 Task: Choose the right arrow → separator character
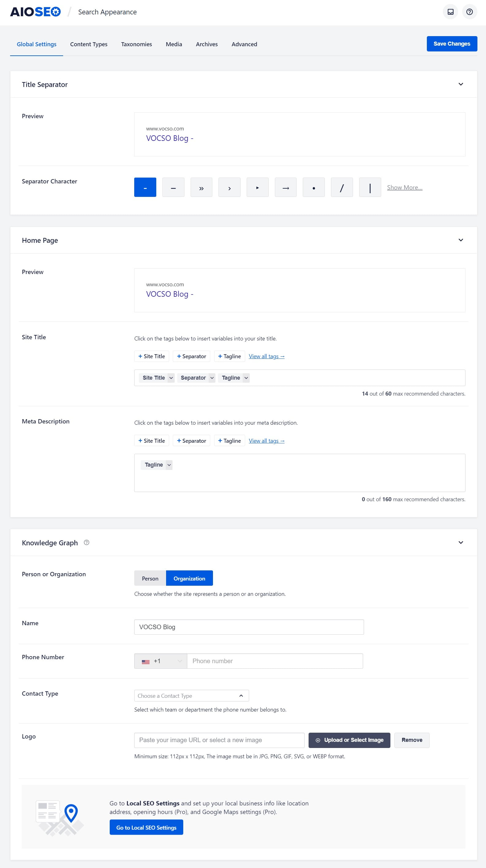[286, 187]
